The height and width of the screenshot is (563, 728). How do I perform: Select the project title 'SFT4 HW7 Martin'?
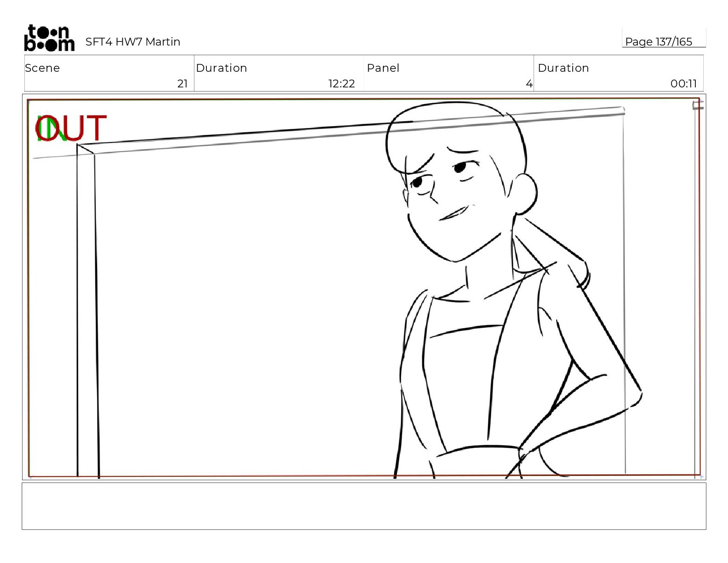(x=133, y=42)
